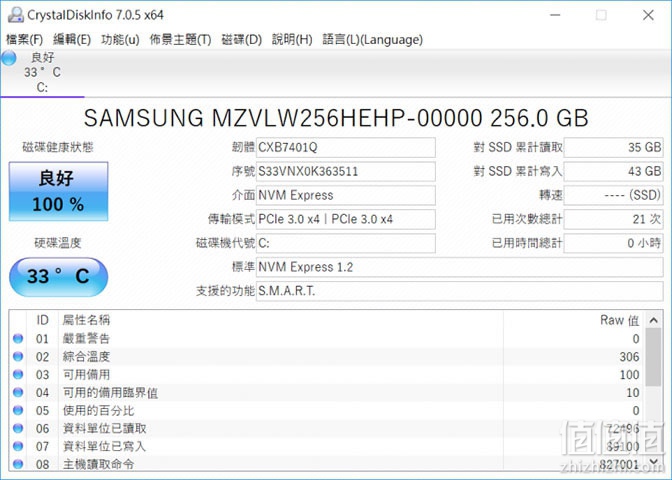Click the rotation rate value ---- (SSD)
The image size is (672, 480).
(613, 195)
